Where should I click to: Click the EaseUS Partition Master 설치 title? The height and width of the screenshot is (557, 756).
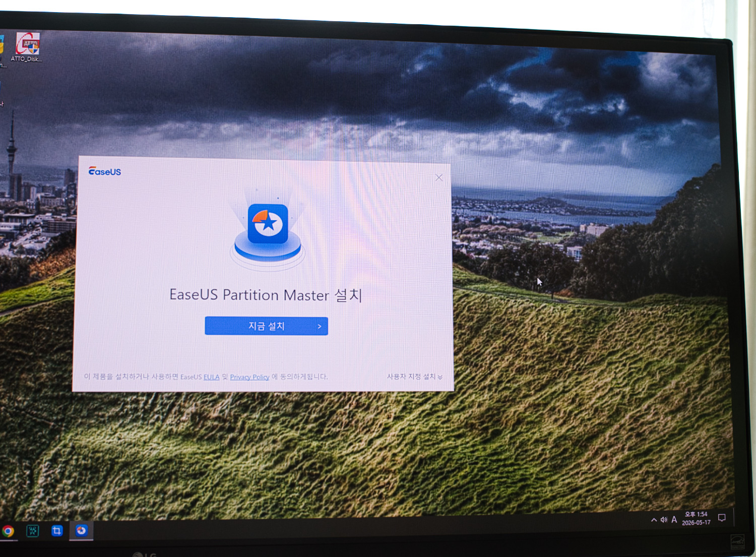266,295
